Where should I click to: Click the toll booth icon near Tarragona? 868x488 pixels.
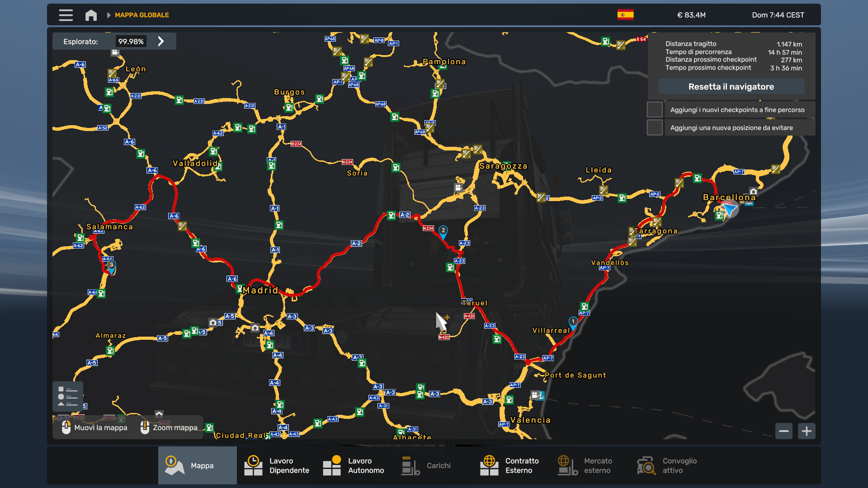coord(657,222)
